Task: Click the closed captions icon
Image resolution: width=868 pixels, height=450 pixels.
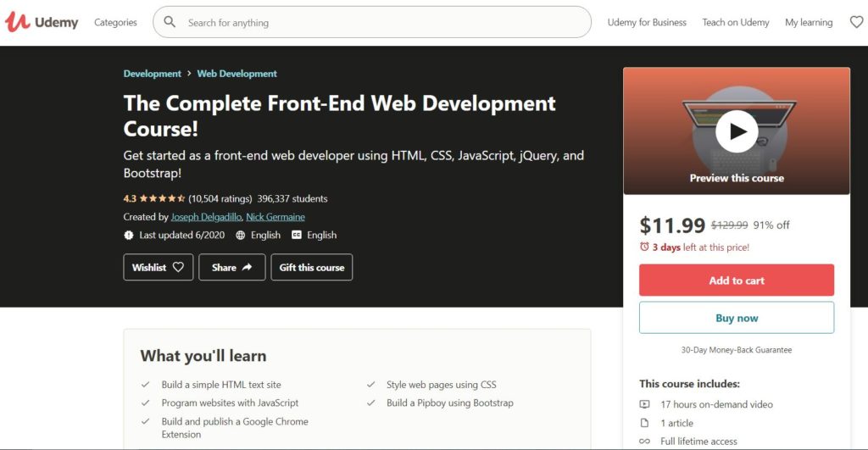Action: (297, 235)
